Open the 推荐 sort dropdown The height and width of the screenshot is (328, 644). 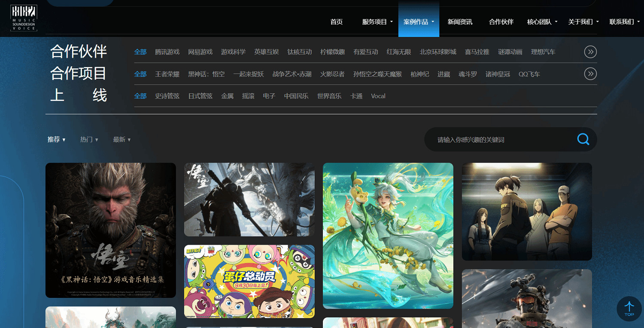56,139
